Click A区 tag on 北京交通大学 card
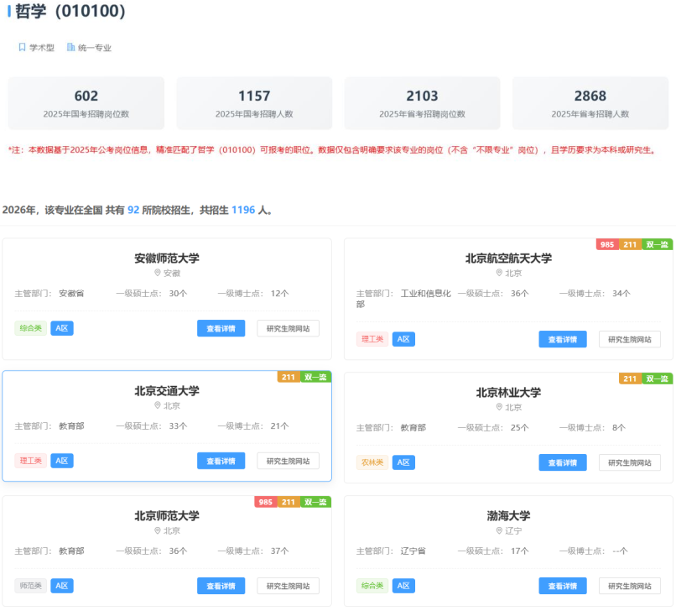The width and height of the screenshot is (676, 616). tap(62, 461)
